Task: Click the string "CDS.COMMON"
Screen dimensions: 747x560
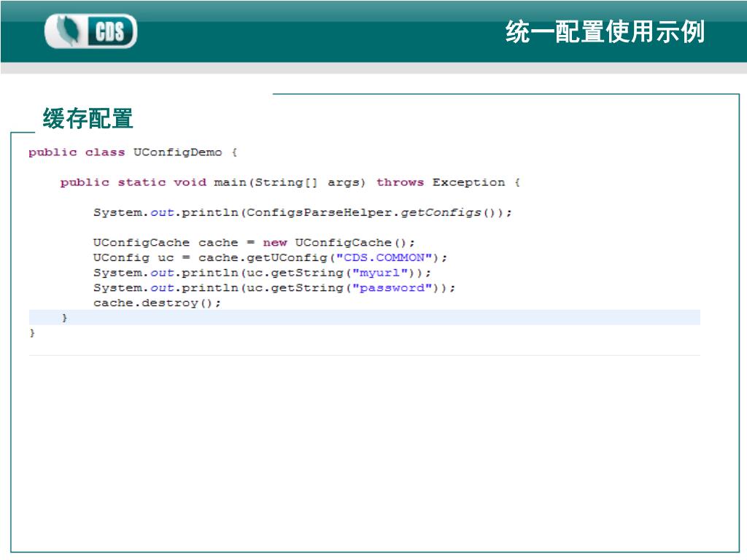Action: [x=384, y=257]
